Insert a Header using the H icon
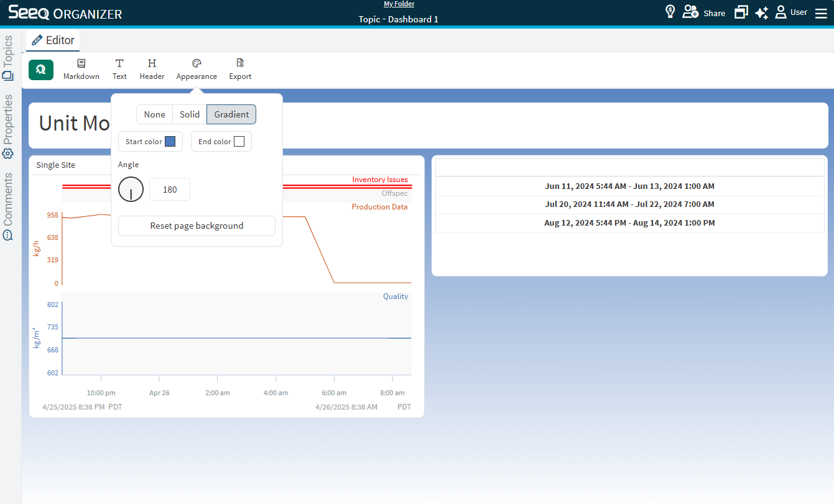The image size is (834, 504). [152, 68]
